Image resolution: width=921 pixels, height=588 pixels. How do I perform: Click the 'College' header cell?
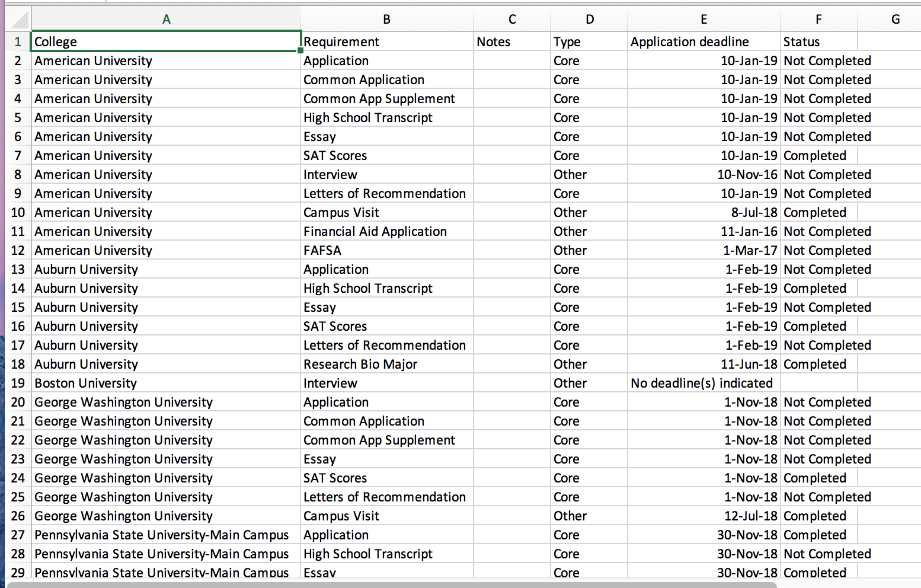[x=167, y=41]
